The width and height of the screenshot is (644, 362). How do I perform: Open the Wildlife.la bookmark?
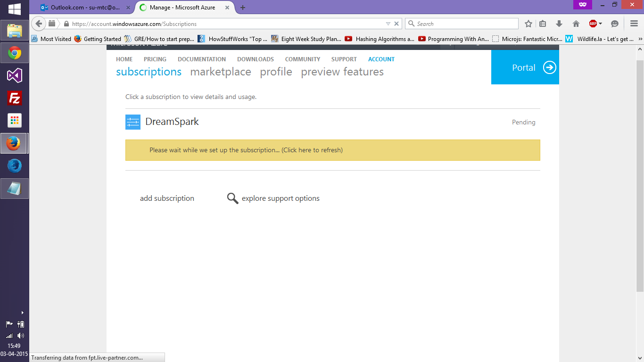(600, 39)
